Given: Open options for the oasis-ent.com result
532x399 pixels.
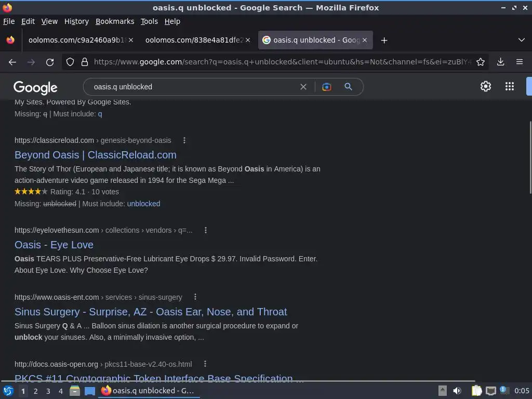Looking at the screenshot, I should [195, 297].
